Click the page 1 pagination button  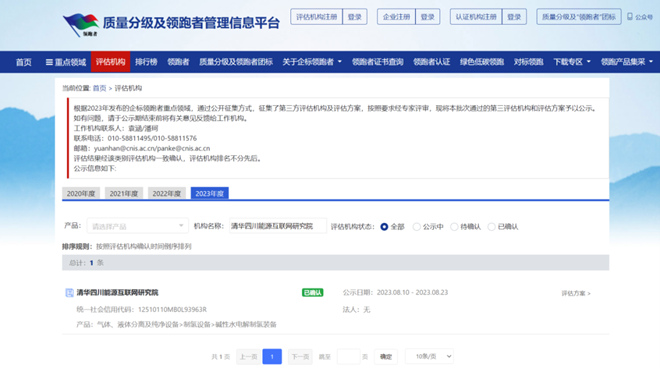pyautogui.click(x=272, y=357)
